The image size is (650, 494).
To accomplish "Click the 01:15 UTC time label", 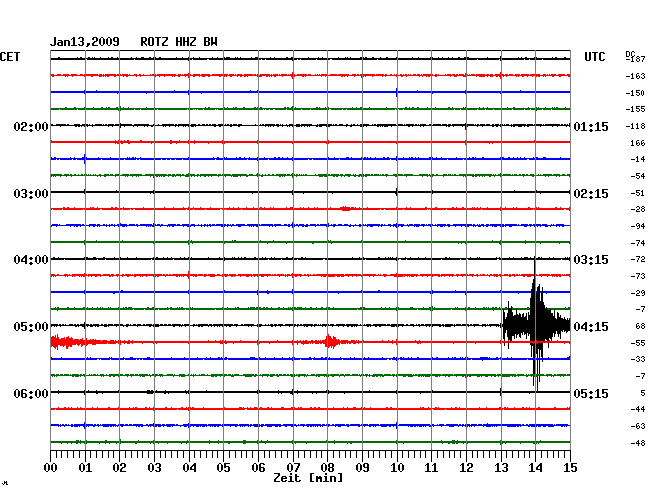I will tap(591, 126).
